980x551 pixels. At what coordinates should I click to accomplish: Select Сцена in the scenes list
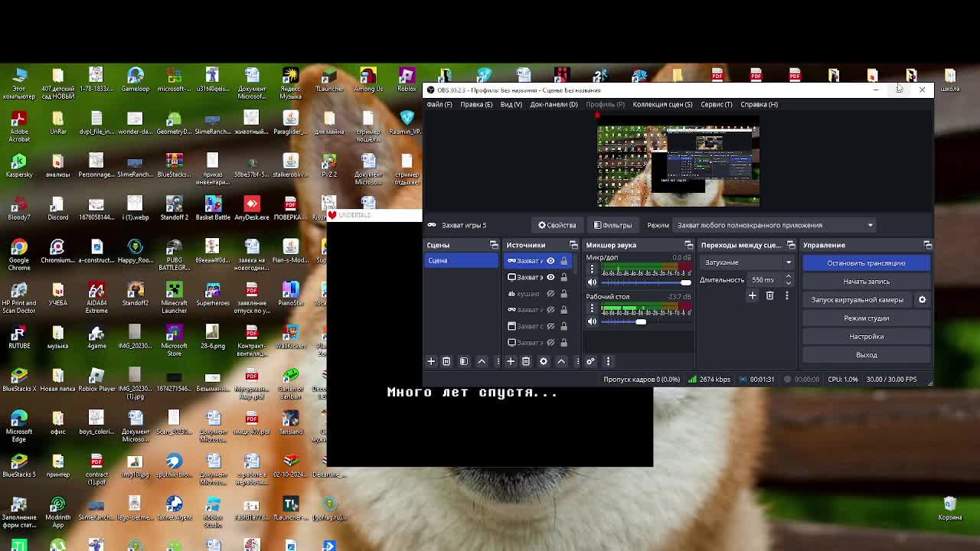(x=462, y=261)
